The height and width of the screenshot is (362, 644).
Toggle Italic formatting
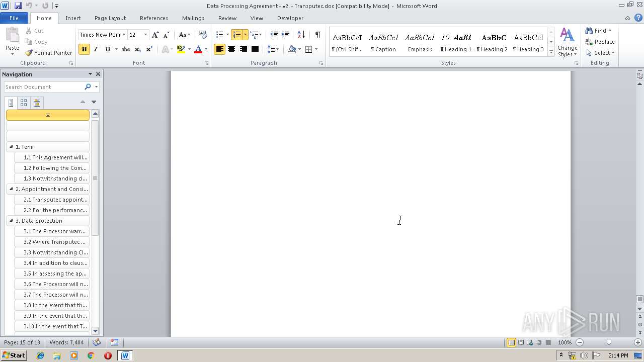[96, 49]
